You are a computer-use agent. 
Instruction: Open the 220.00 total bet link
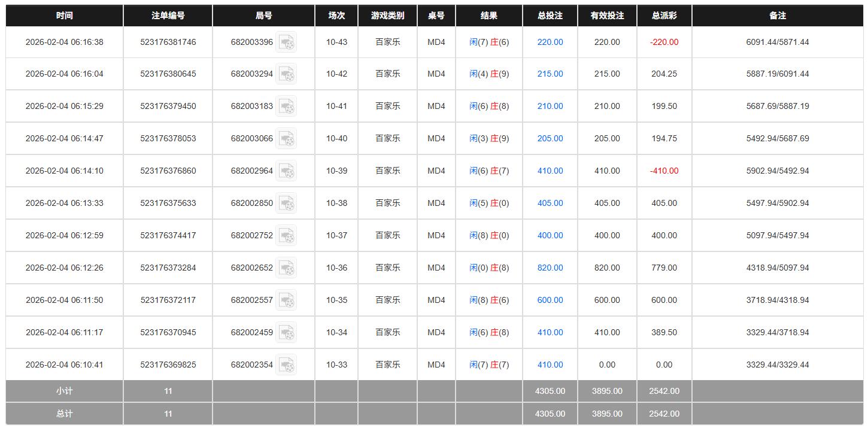[x=550, y=43]
